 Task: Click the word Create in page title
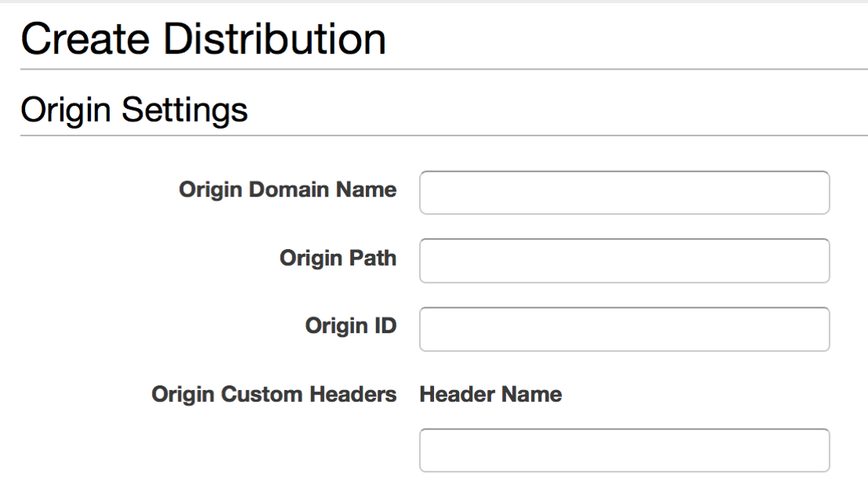[85, 39]
